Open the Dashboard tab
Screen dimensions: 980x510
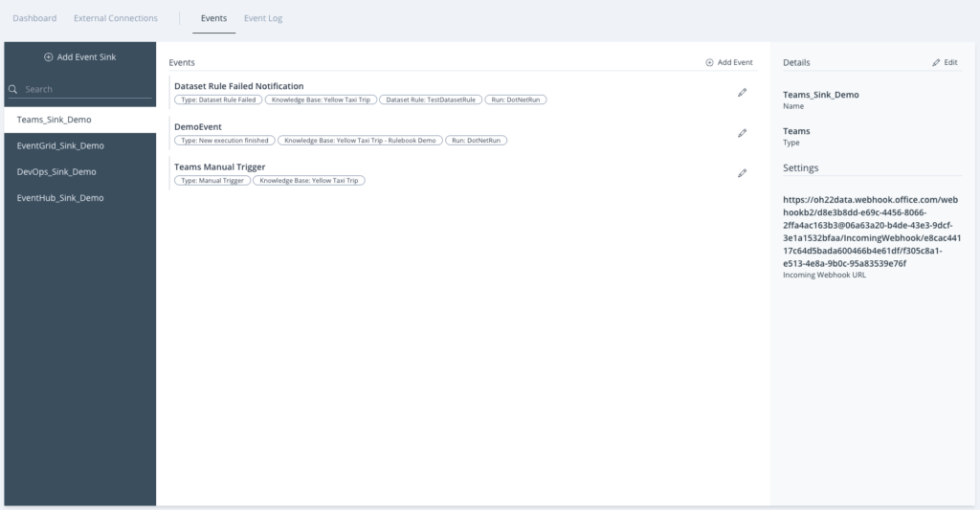pyautogui.click(x=34, y=18)
